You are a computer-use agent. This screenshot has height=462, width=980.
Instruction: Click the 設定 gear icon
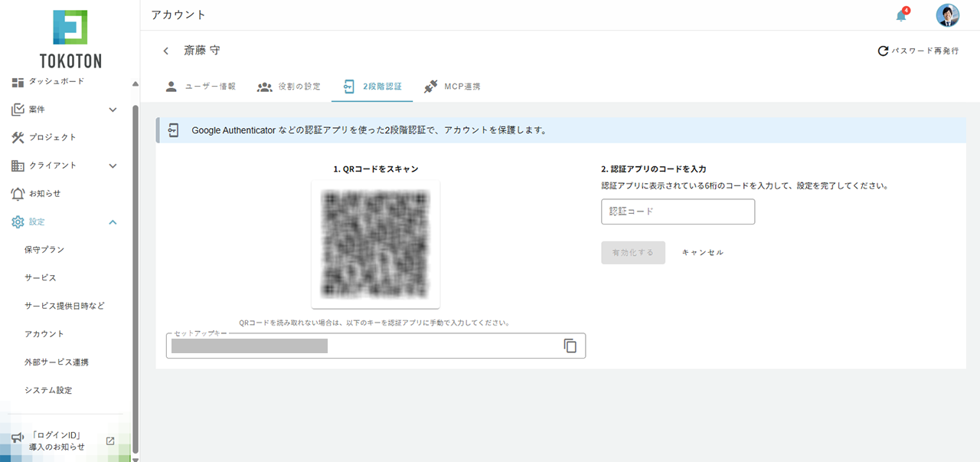[18, 222]
